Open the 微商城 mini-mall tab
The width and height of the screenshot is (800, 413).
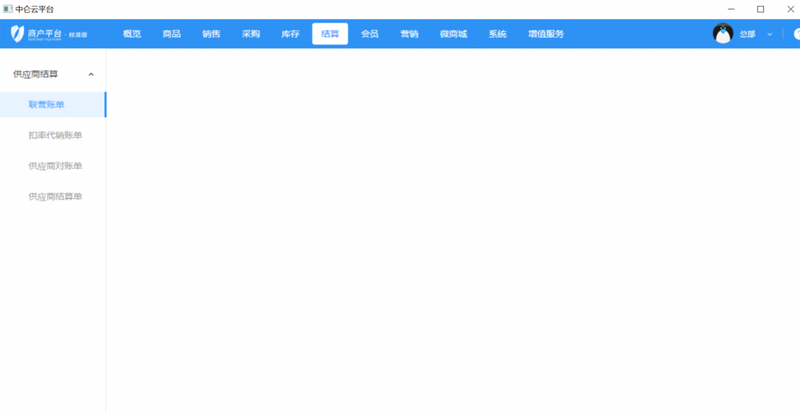[x=453, y=34]
